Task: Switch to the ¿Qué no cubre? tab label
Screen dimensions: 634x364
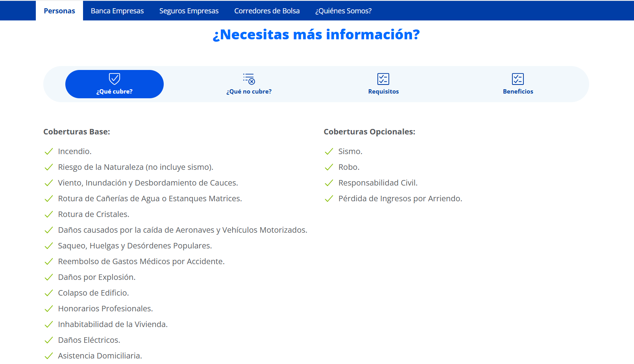Action: pyautogui.click(x=249, y=92)
